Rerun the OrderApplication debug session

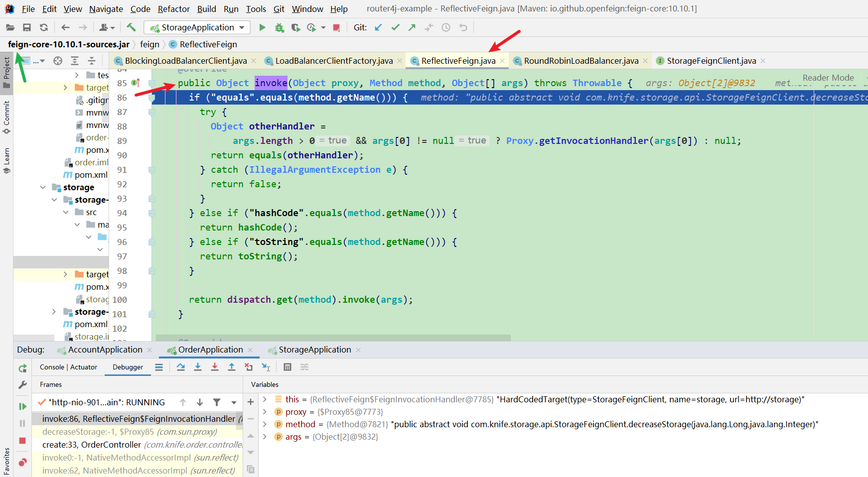[22, 367]
